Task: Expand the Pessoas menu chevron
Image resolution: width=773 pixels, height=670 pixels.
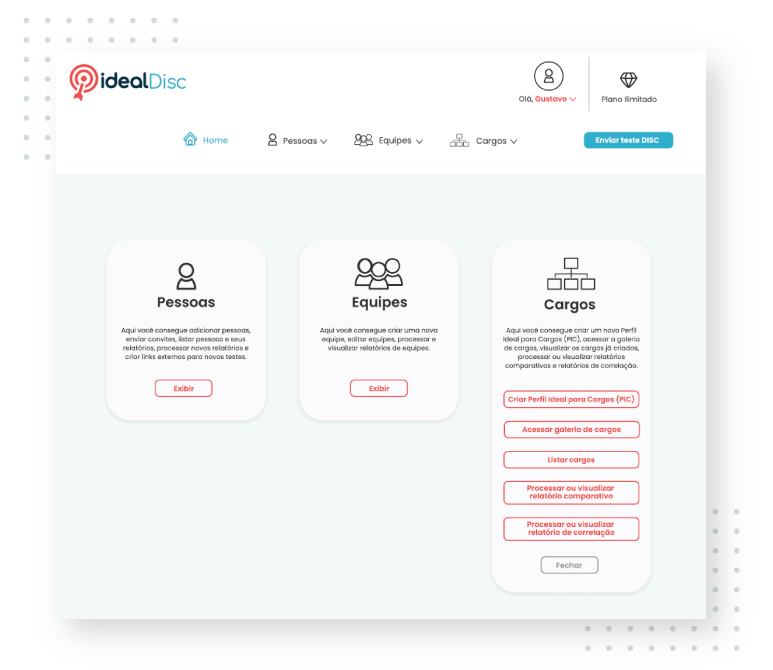Action: pos(323,141)
